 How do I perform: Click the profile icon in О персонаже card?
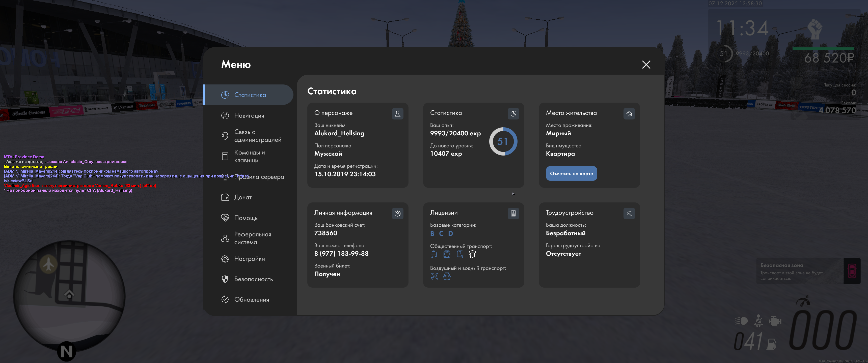point(397,114)
